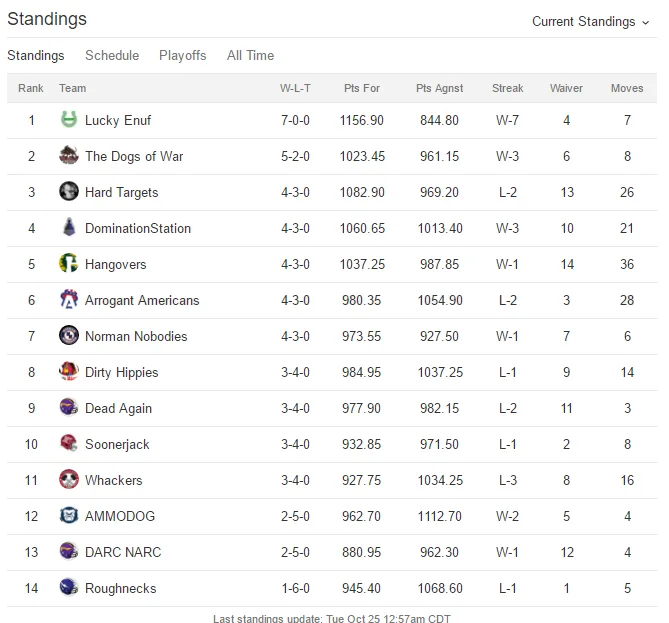669x623 pixels.
Task: Click The Dogs of War team logo
Action: coord(69,155)
